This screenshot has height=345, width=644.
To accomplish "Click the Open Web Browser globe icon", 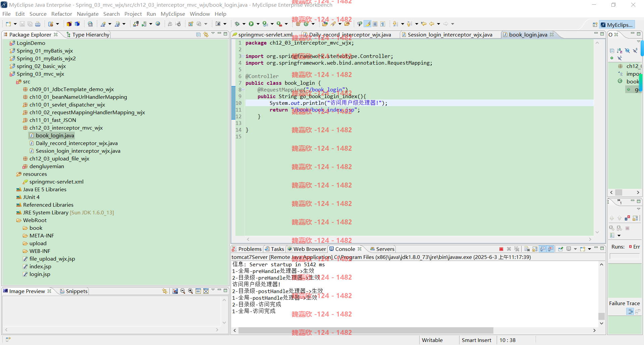I will [x=158, y=24].
